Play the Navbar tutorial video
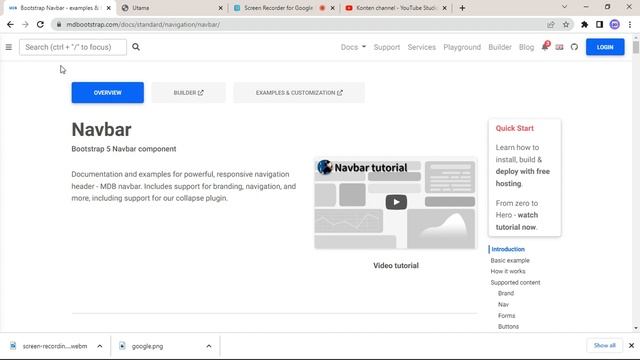This screenshot has width=640, height=360. pyautogui.click(x=396, y=202)
